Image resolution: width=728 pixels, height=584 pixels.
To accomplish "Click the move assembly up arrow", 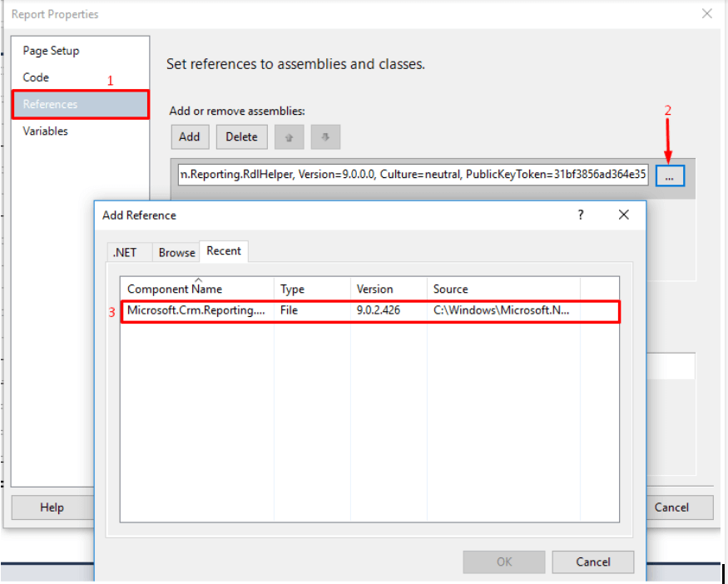I will pyautogui.click(x=289, y=137).
